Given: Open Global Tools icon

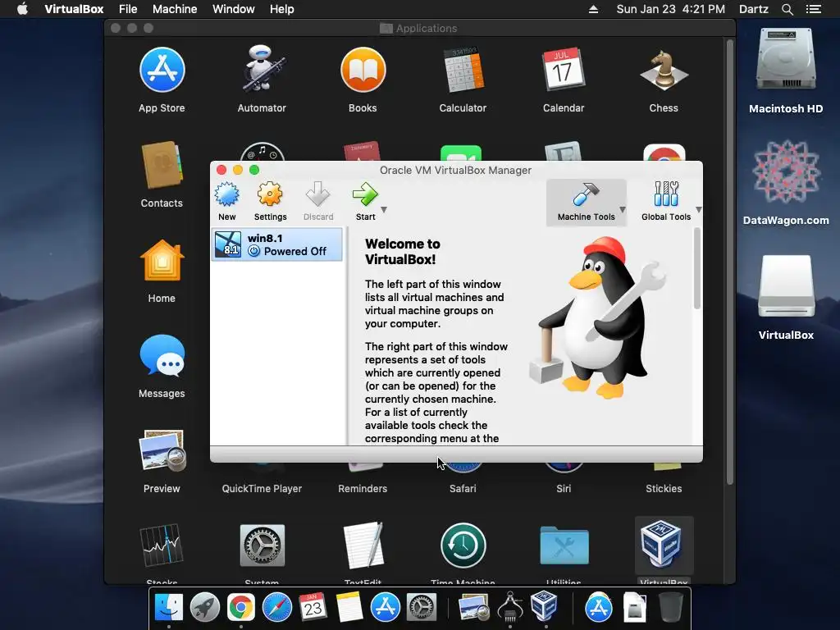Looking at the screenshot, I should [x=666, y=194].
